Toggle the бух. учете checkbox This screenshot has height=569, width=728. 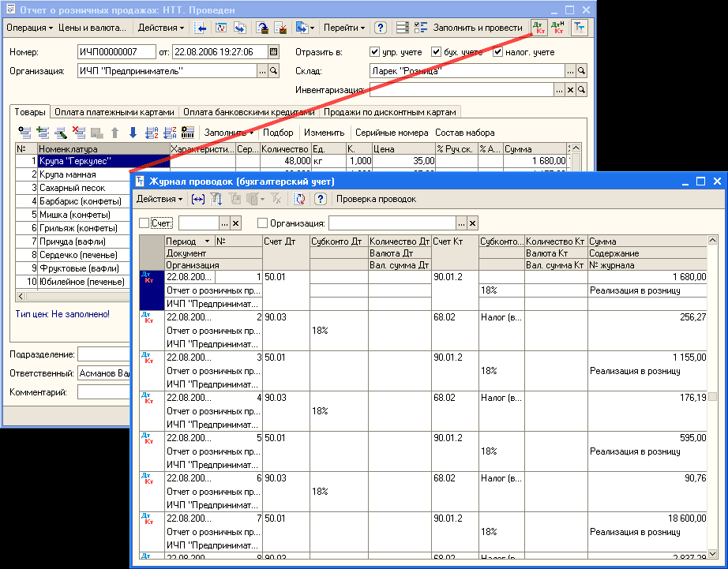coord(436,52)
